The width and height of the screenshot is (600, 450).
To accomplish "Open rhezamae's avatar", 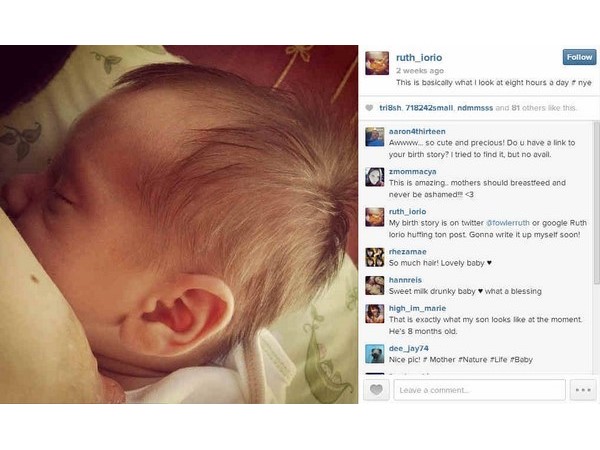I will click(x=375, y=257).
